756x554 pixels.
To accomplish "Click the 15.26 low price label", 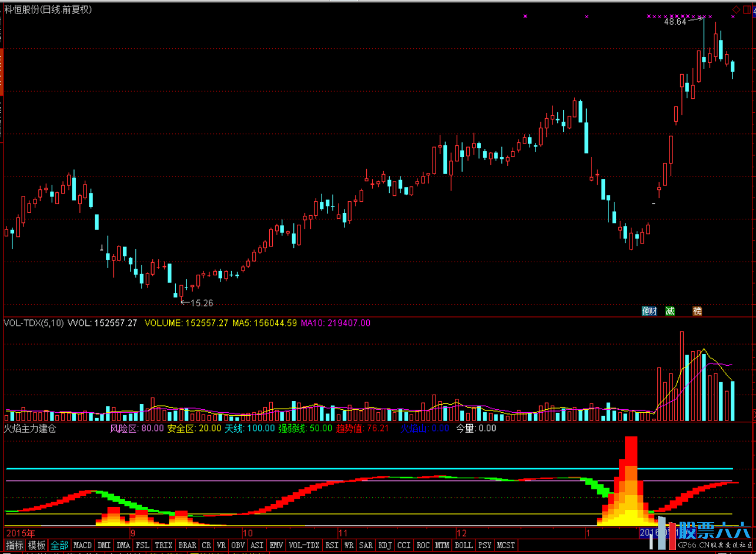I will (x=202, y=303).
